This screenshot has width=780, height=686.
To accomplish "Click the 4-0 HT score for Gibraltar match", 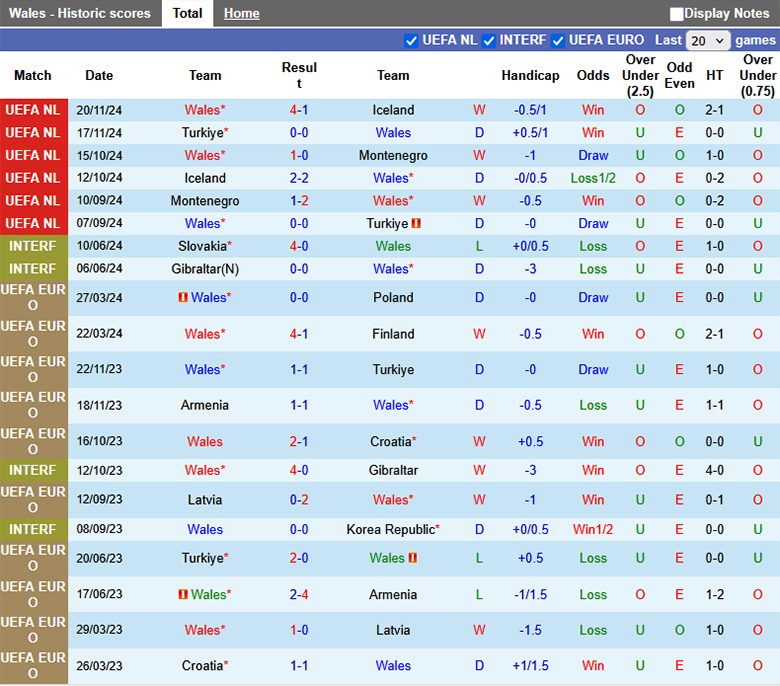I will click(715, 470).
